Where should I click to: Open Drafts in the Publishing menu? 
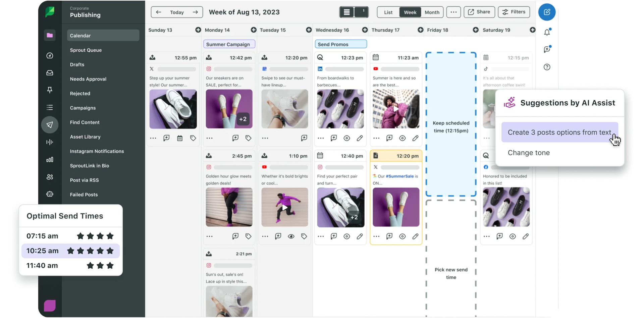77,64
